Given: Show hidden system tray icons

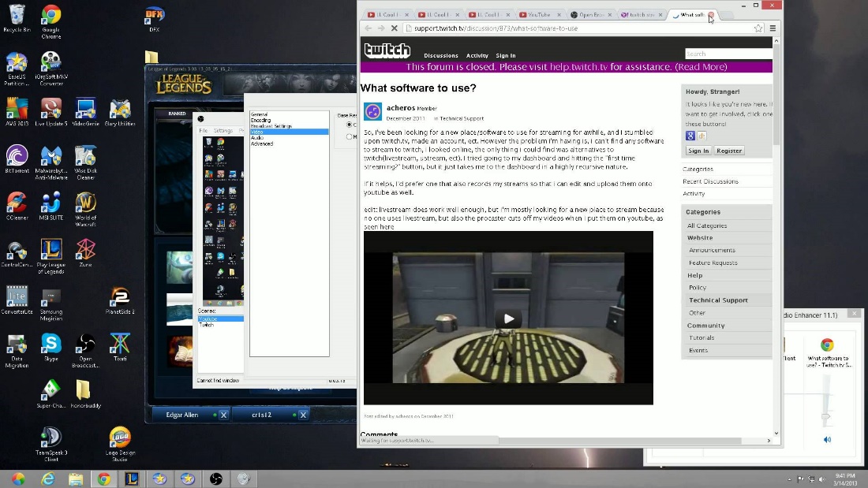Looking at the screenshot, I should coord(789,479).
